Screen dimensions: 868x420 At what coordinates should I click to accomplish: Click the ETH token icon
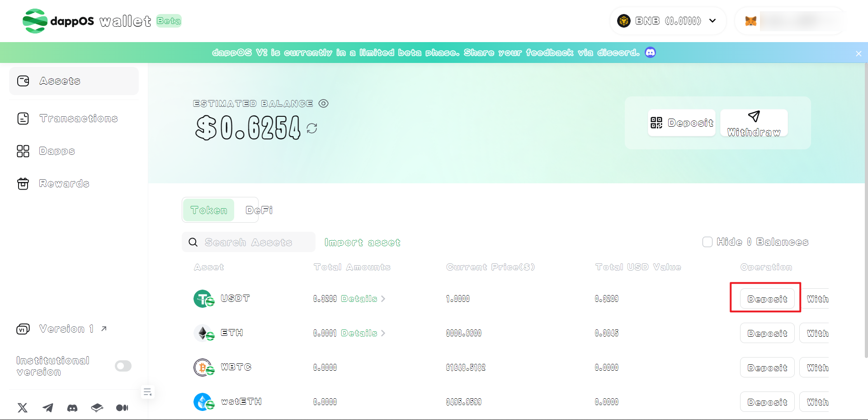tap(203, 333)
